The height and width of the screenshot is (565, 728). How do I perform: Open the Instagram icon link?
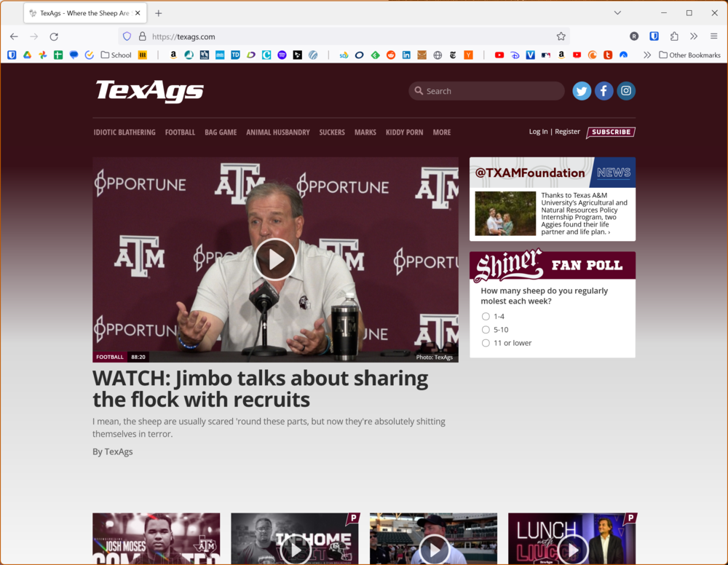coord(626,91)
